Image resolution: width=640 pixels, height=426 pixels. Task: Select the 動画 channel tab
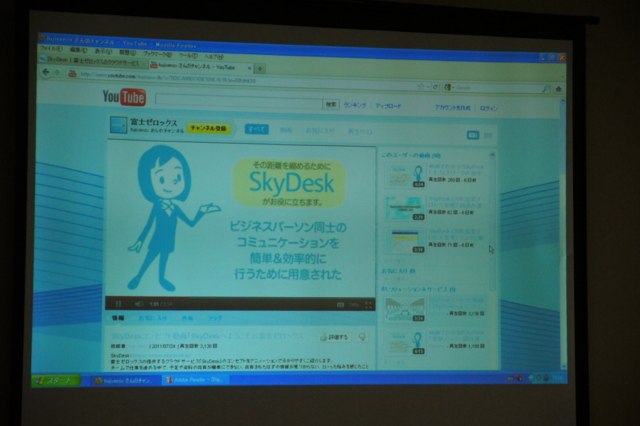pos(286,130)
